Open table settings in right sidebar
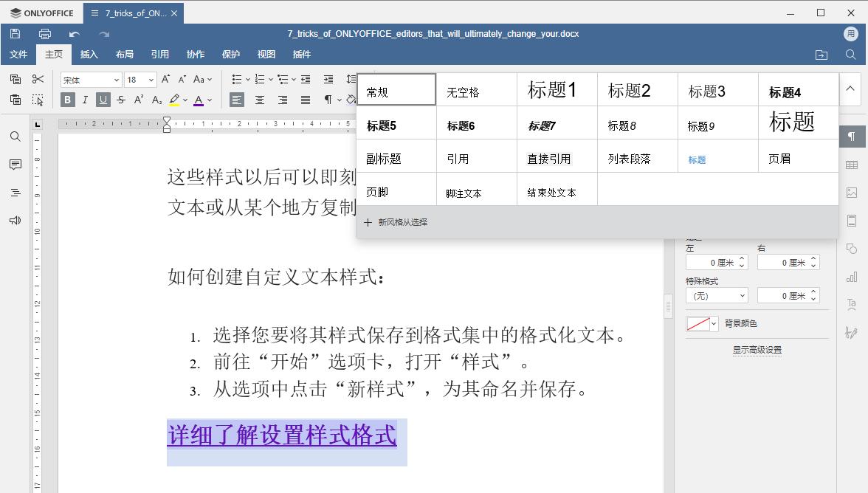Viewport: 868px width, 493px height. pyautogui.click(x=852, y=164)
